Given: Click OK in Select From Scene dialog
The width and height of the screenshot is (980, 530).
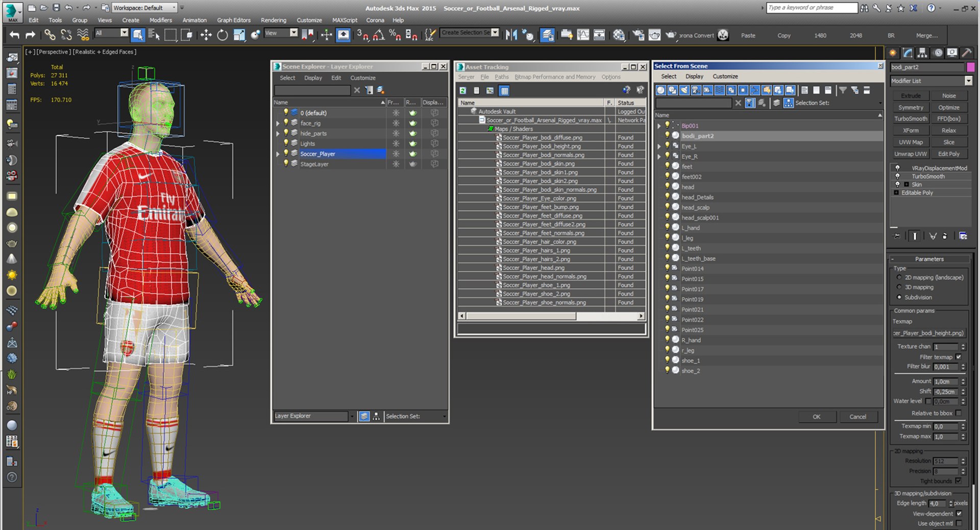Looking at the screenshot, I should pyautogui.click(x=817, y=417).
